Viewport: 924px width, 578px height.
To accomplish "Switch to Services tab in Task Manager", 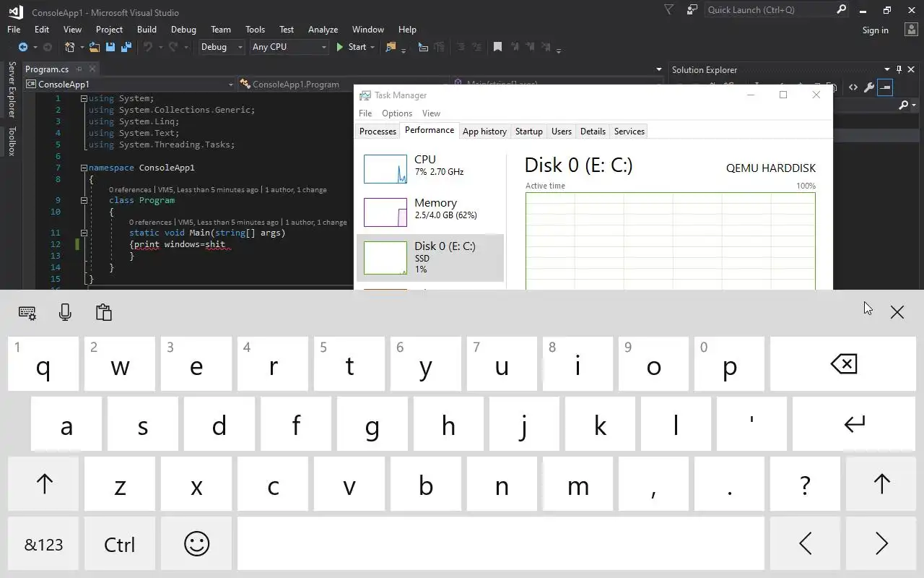I will point(629,131).
